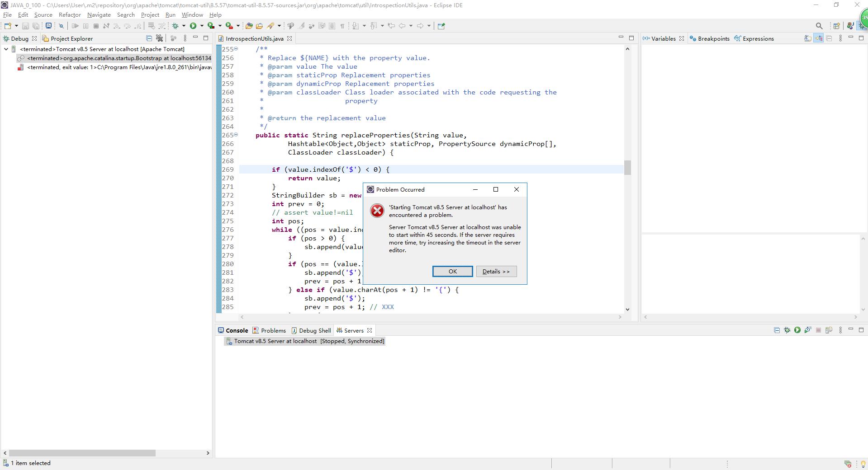Click the Open Perspective icon
Viewport: 868px width, 470px height.
[x=836, y=26]
